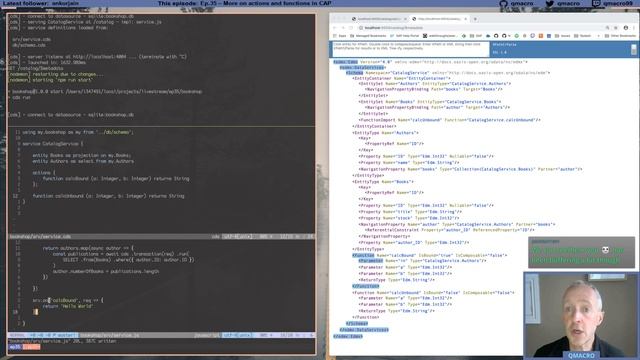Click the orange square bookmark icon
Viewport: 640px width, 360px height.
point(541,36)
